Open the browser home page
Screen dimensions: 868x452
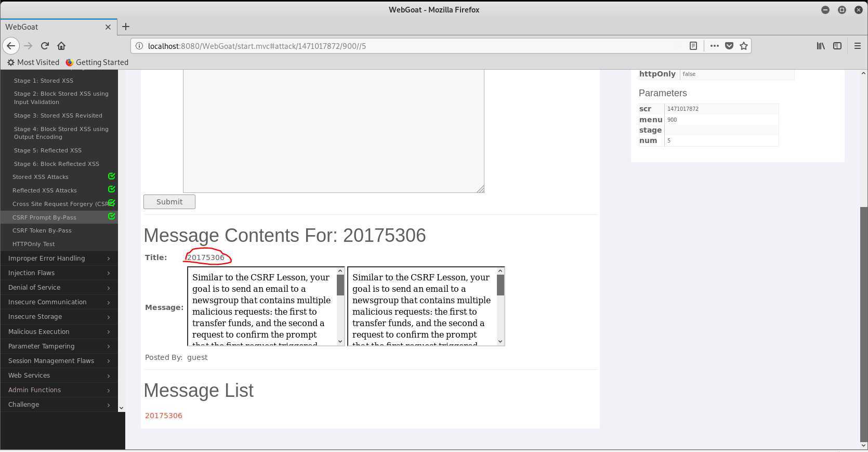click(61, 46)
